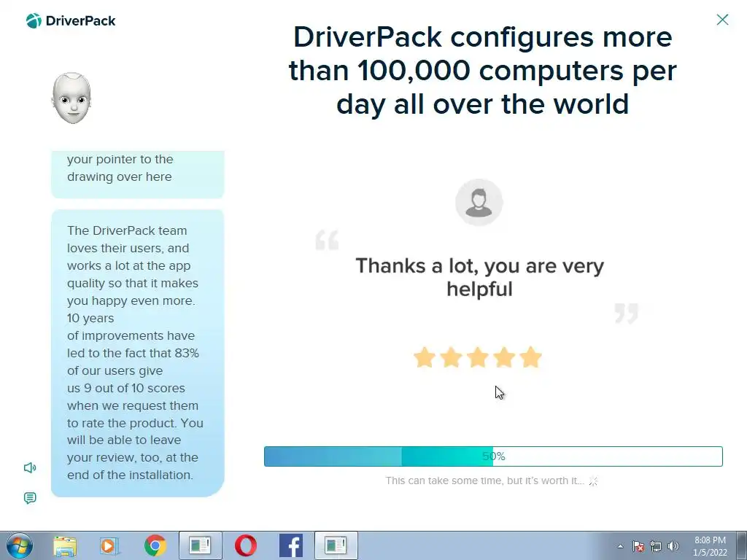Viewport: 747px width, 560px height.
Task: Toggle the assistant sound speaker icon
Action: (x=29, y=467)
